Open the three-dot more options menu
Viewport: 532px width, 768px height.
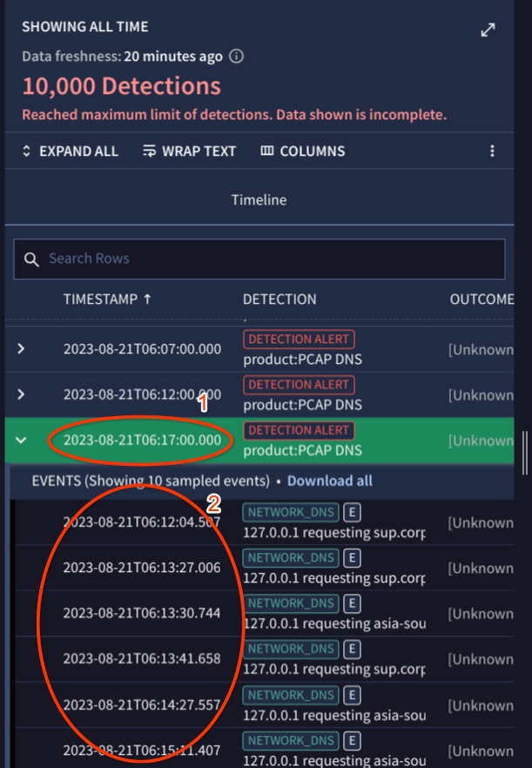[492, 152]
